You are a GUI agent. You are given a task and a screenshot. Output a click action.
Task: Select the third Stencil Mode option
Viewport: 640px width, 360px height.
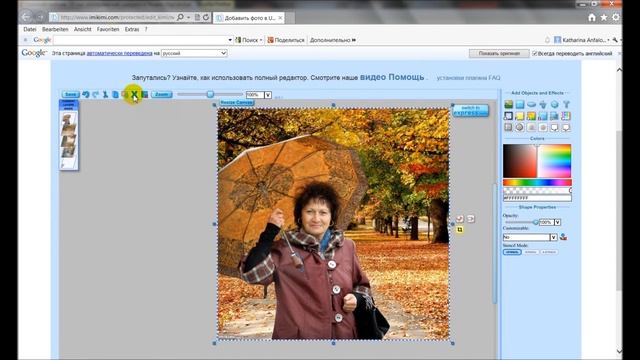click(x=549, y=252)
